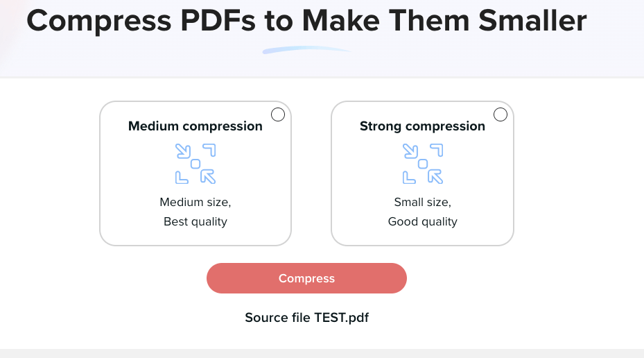Choose the Medium compression card title
This screenshot has width=644, height=358.
(x=195, y=126)
